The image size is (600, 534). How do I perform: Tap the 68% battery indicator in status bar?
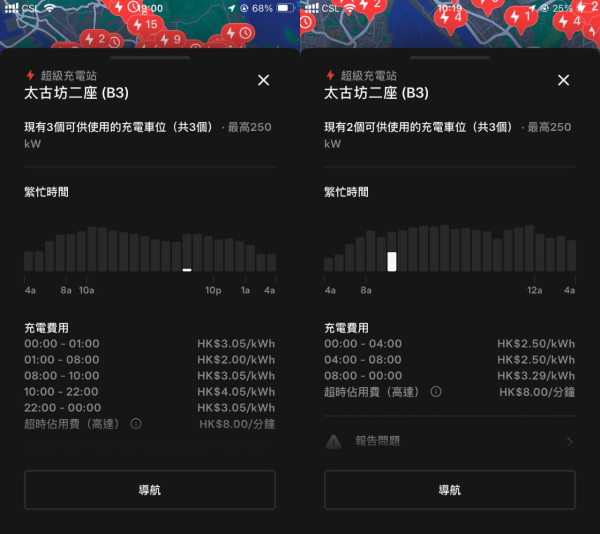pyautogui.click(x=273, y=8)
